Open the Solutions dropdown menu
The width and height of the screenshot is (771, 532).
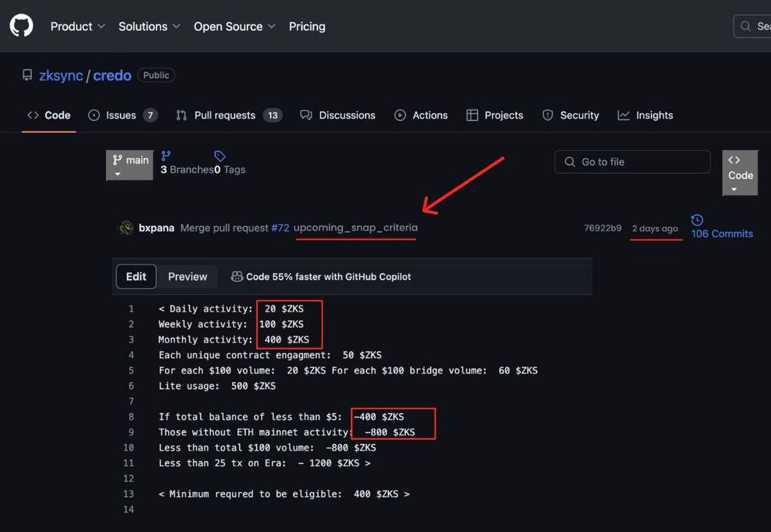click(x=149, y=26)
